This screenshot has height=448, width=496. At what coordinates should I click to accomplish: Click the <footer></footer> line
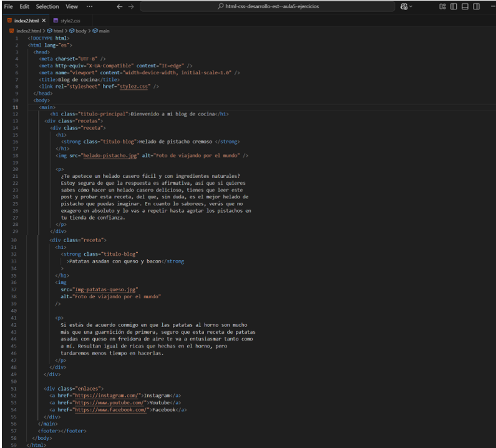pos(62,431)
